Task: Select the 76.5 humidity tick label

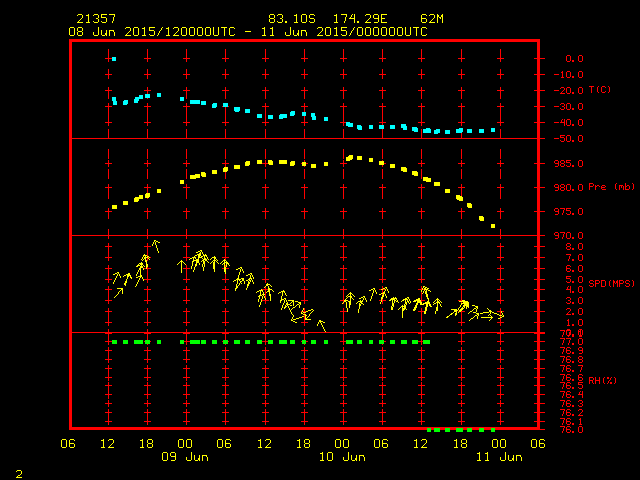Action: (571, 386)
